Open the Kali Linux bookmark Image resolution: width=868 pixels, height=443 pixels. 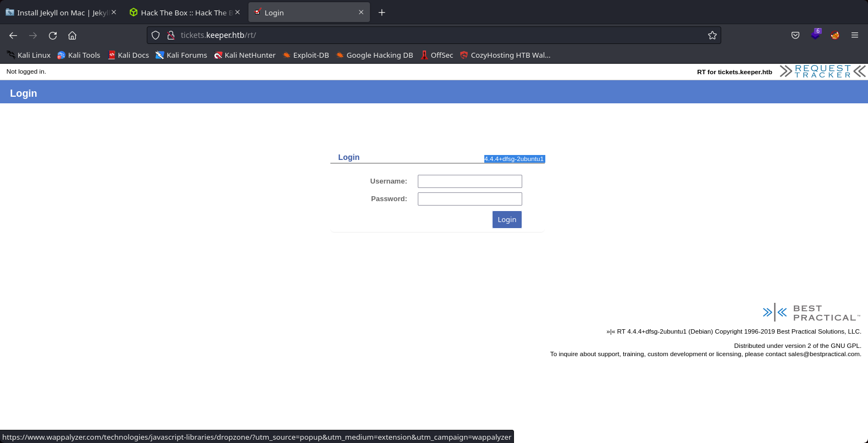pyautogui.click(x=29, y=55)
